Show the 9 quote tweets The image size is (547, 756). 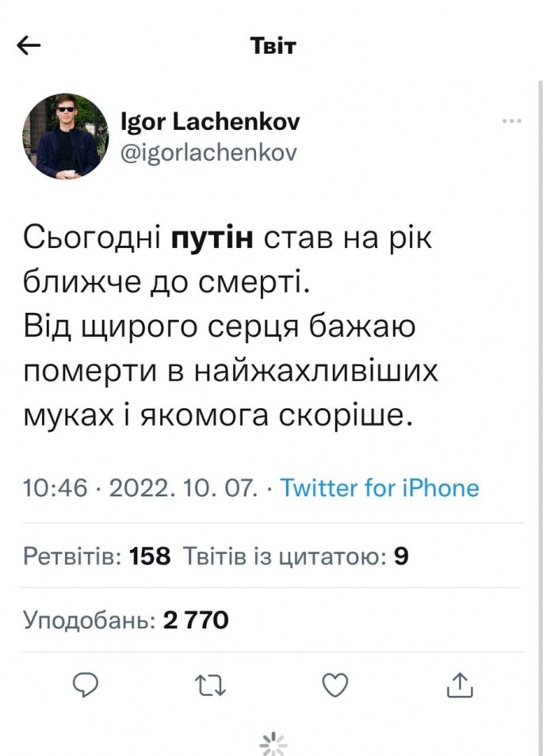tap(296, 556)
